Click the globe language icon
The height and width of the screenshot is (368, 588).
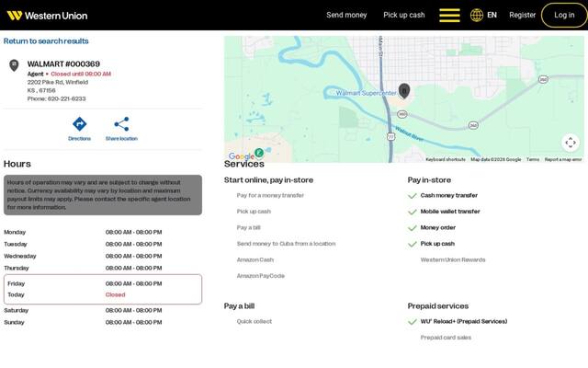[x=477, y=15]
